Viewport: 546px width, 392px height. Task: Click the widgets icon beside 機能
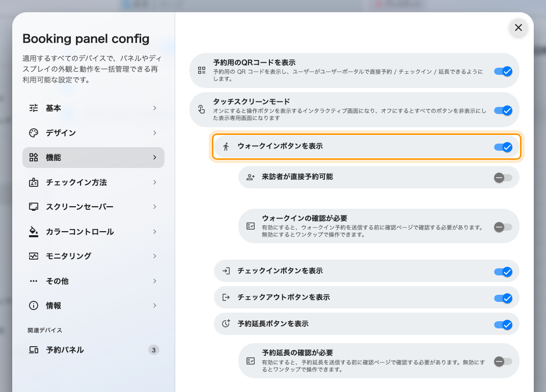pos(34,157)
